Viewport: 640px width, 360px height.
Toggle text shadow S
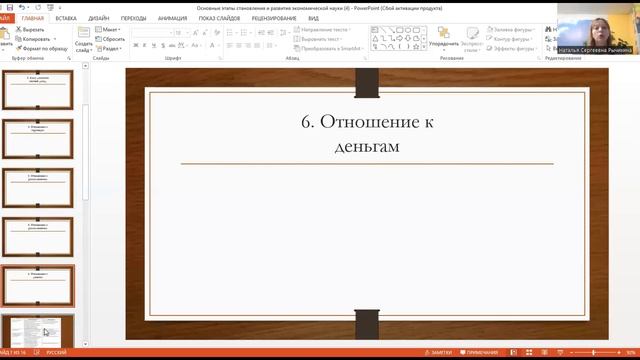(x=163, y=45)
